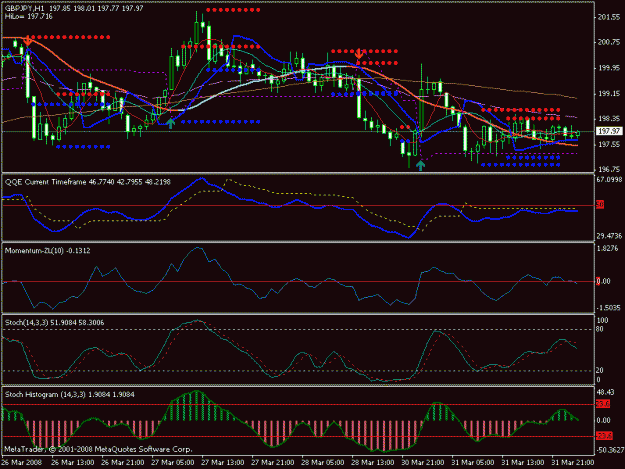The width and height of the screenshot is (625, 469).
Task: Click the Stoch scale level 20
Action: click(600, 370)
